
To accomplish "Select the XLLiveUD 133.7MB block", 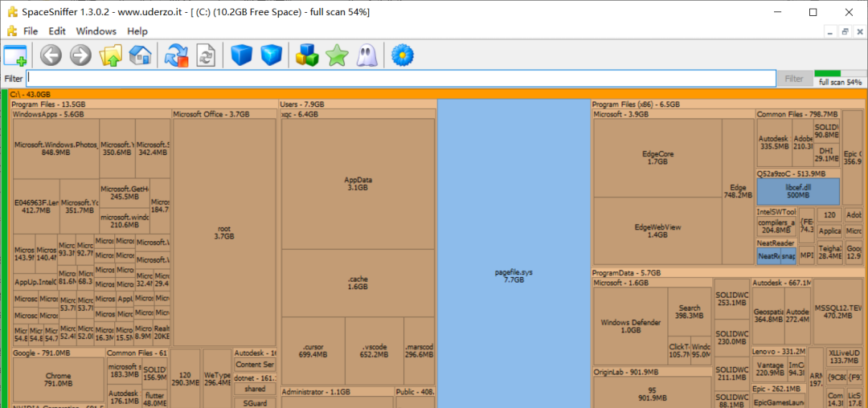I will click(x=844, y=357).
